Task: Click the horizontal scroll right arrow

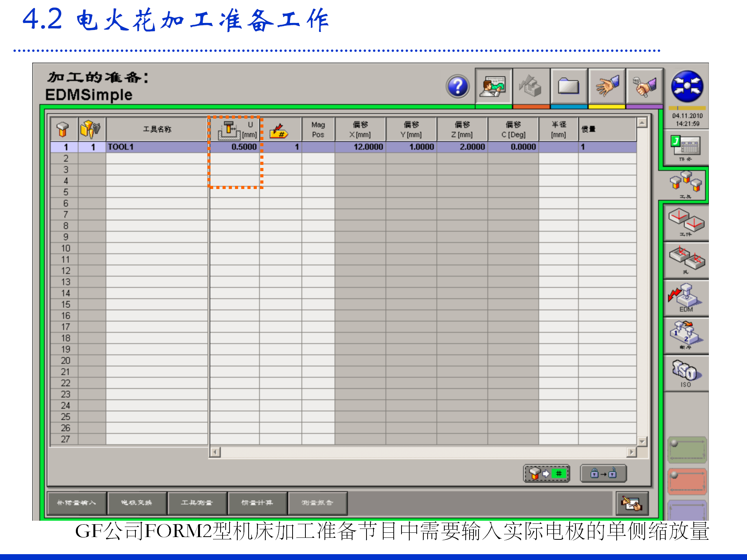Action: pyautogui.click(x=631, y=452)
